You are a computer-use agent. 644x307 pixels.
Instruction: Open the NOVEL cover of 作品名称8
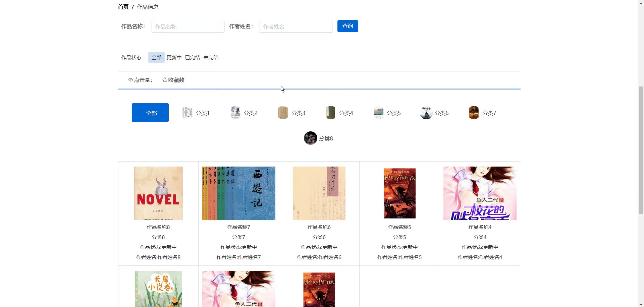coord(158,193)
